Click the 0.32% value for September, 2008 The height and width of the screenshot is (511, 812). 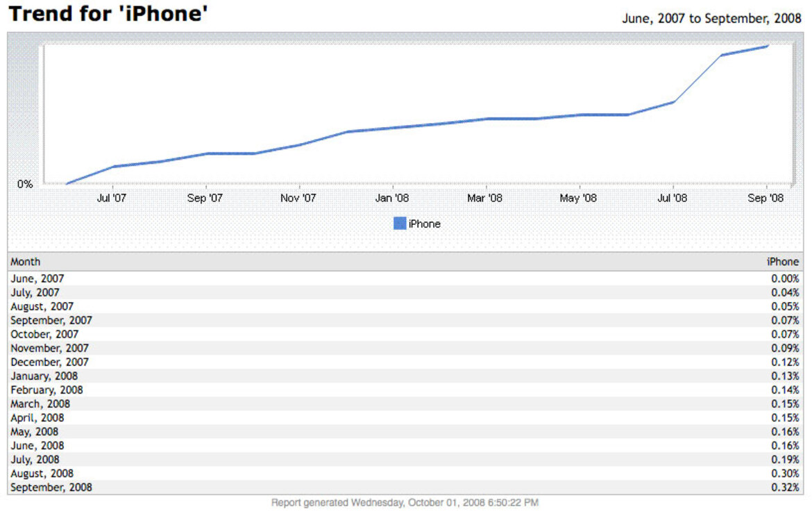pos(784,487)
